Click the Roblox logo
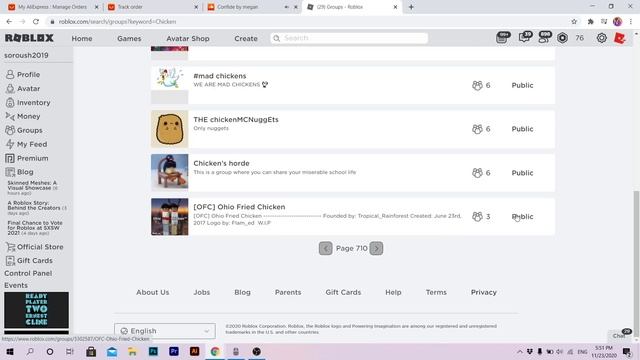This screenshot has width=640, height=360. pos(29,38)
